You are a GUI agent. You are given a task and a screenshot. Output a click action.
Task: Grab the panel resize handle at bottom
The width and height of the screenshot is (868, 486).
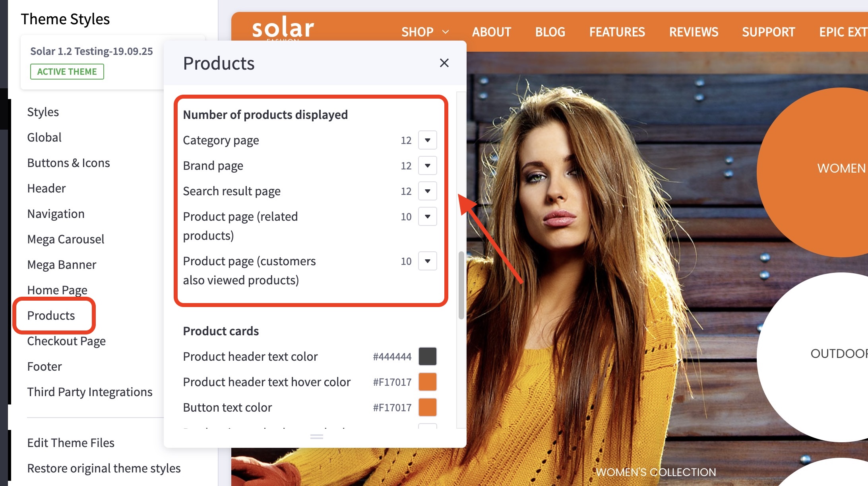[x=316, y=437]
